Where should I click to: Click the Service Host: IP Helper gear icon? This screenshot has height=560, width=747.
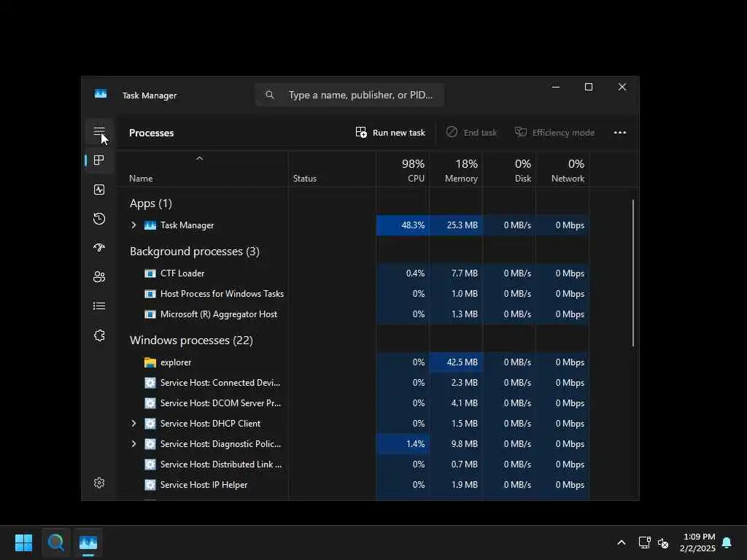point(150,485)
